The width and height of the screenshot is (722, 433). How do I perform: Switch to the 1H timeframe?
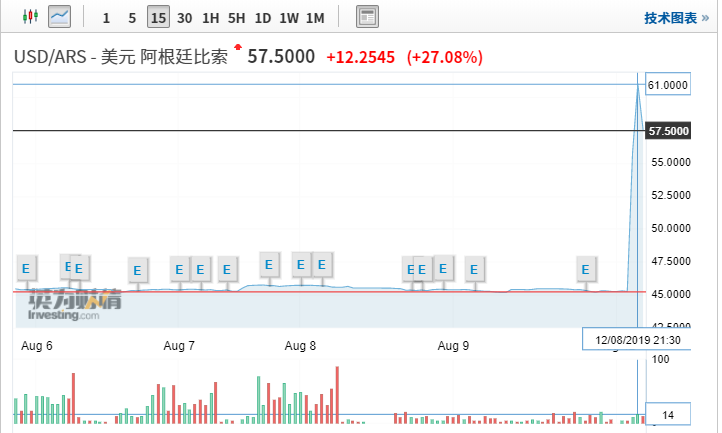coord(210,18)
